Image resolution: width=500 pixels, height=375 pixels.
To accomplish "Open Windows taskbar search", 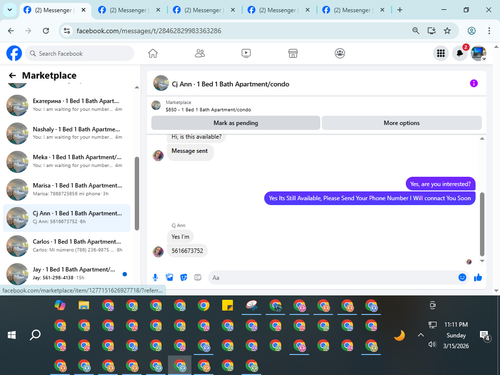I will 35,335.
